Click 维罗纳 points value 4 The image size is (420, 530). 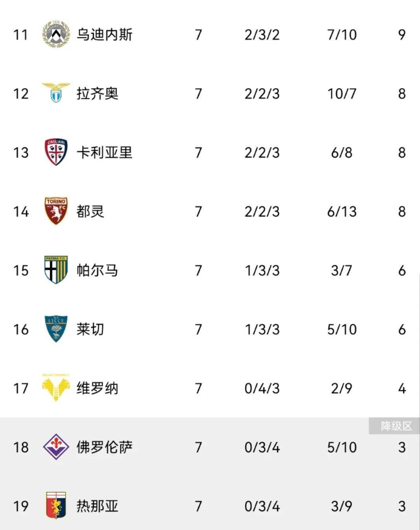402,388
